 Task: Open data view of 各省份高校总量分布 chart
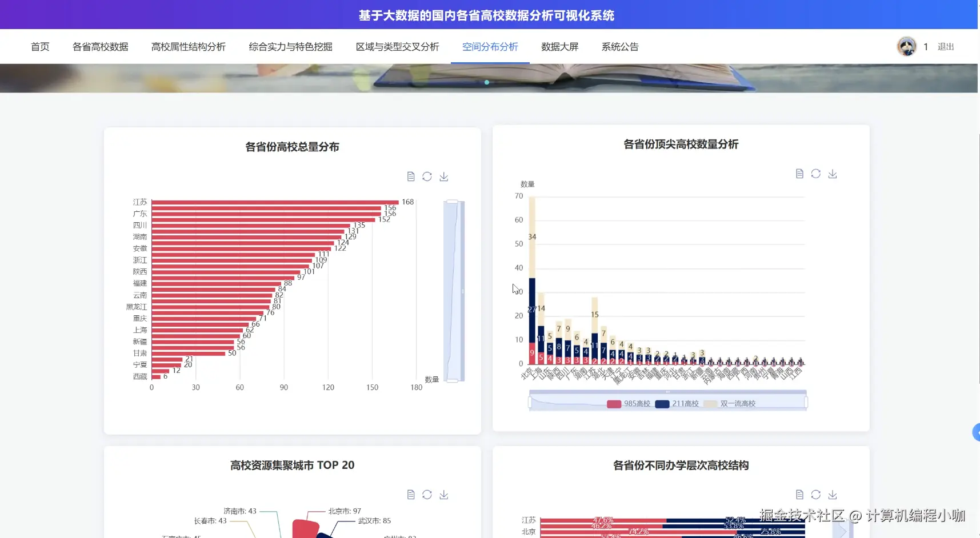point(411,176)
